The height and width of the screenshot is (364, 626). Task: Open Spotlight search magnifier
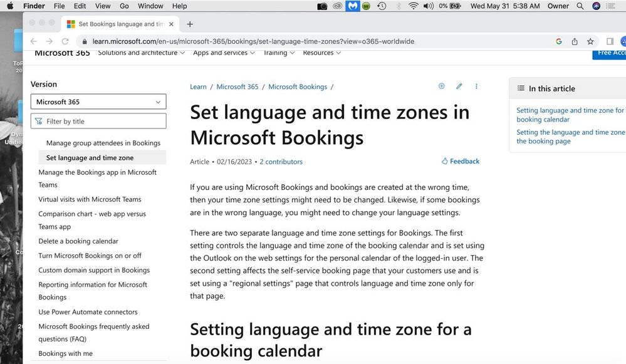[580, 6]
